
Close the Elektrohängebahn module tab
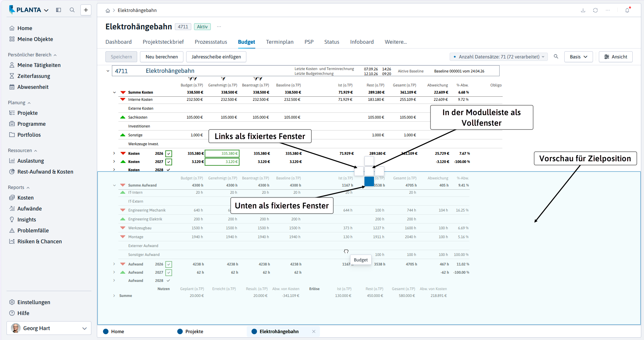[x=314, y=331]
